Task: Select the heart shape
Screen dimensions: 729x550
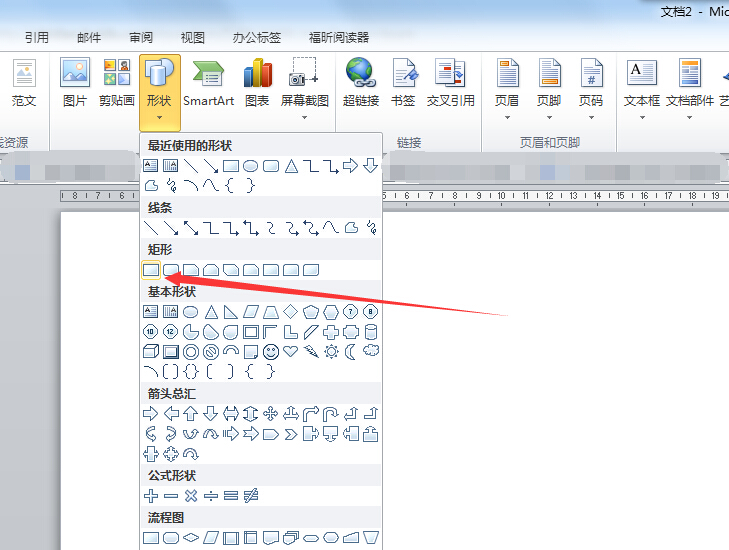Action: (291, 351)
